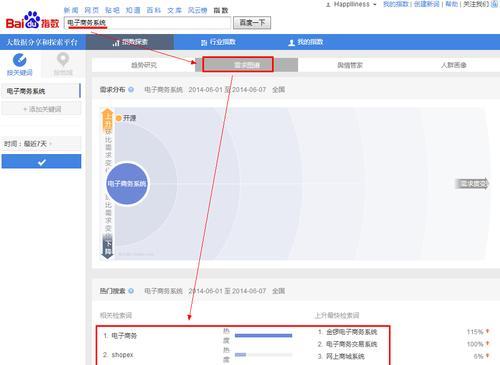Switch to the 人群画像 tab
500x365 pixels.
453,65
